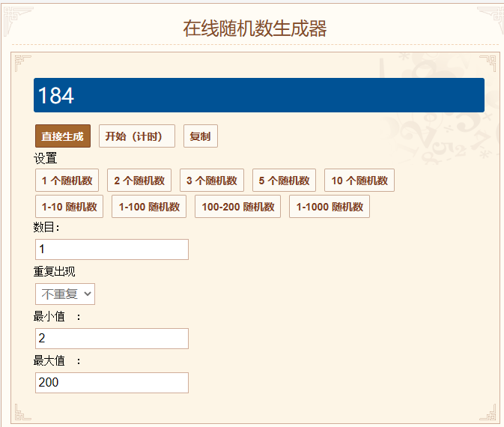
Task: Click the blue result bar showing 184
Action: pyautogui.click(x=259, y=95)
